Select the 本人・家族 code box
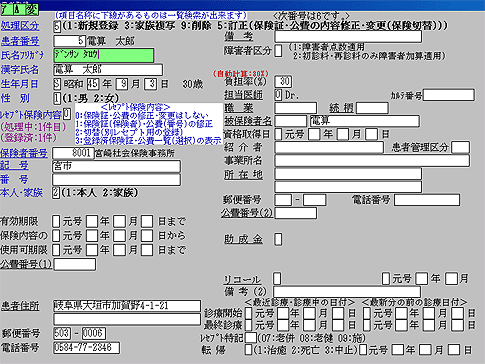The width and height of the screenshot is (485, 364). [56, 193]
